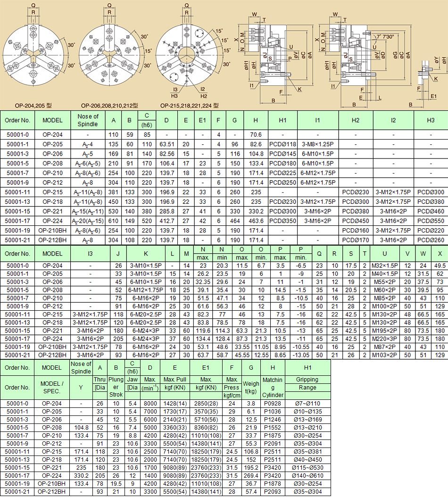Click the PCDØ260 cell
This screenshot has width=448, height=497.
point(431,240)
